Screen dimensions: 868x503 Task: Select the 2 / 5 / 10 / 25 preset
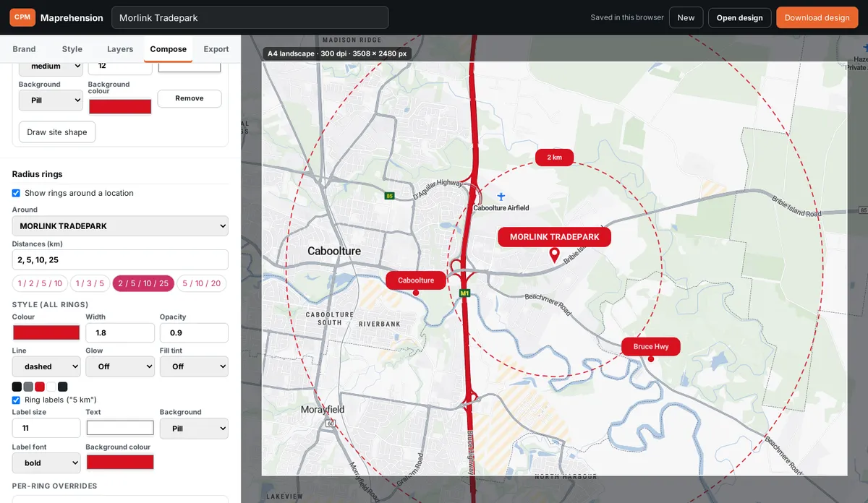tap(143, 283)
